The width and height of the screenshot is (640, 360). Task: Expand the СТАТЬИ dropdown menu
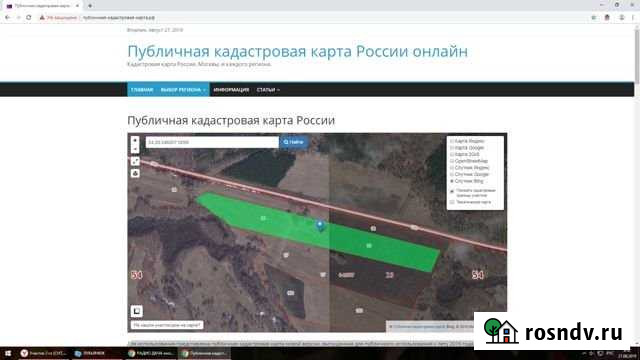point(268,90)
